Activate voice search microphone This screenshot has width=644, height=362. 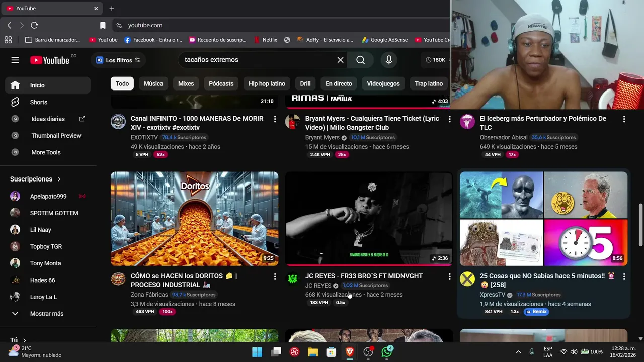click(389, 60)
